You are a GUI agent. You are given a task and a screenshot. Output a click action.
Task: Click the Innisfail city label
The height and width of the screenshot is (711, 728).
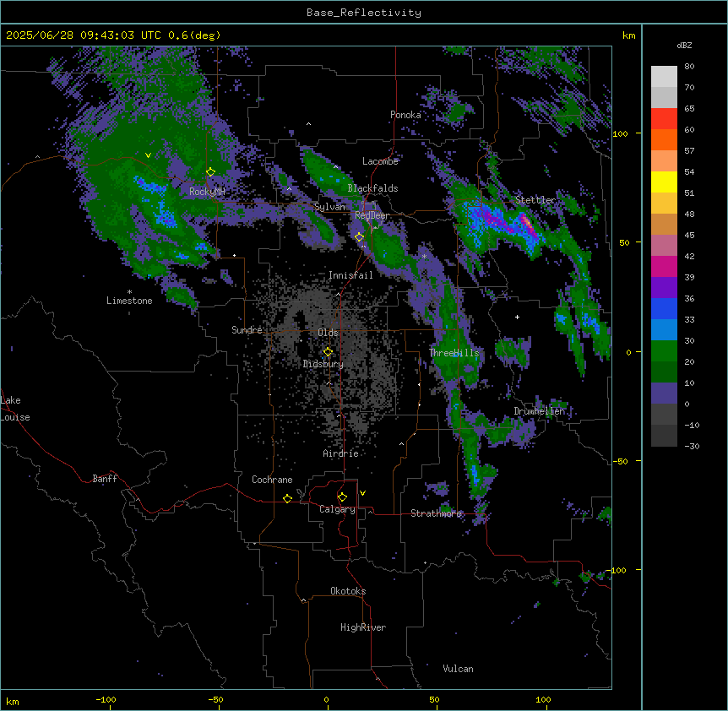point(350,275)
